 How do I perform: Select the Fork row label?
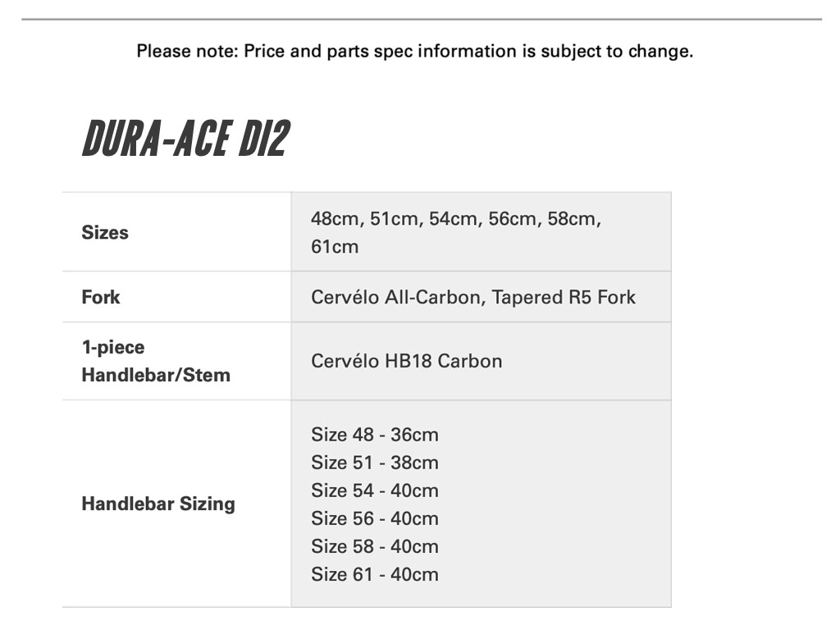101,297
